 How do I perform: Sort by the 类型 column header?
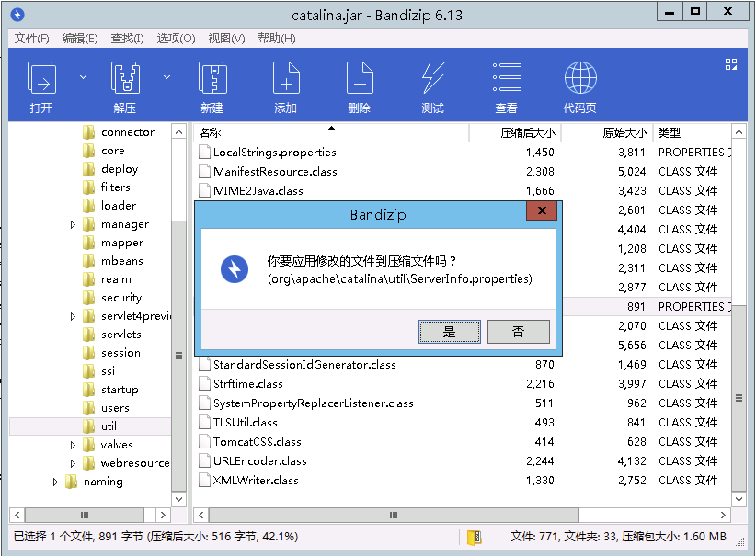tap(693, 132)
